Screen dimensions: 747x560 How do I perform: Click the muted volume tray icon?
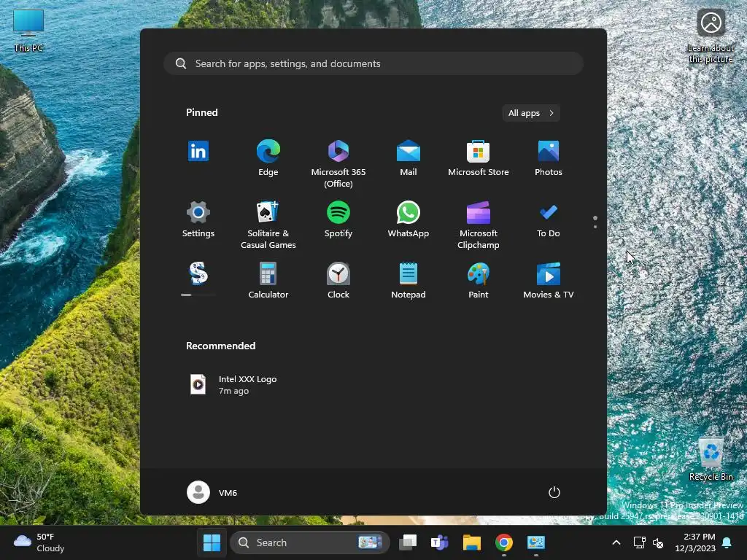[659, 542]
